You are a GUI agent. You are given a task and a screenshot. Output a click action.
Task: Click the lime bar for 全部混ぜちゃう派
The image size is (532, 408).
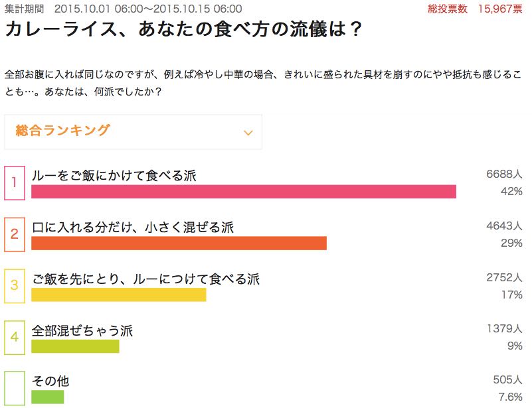click(x=75, y=346)
